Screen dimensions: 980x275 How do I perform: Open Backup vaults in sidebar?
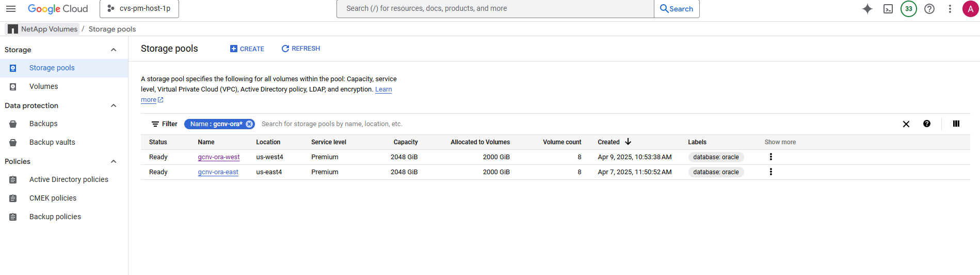(52, 142)
